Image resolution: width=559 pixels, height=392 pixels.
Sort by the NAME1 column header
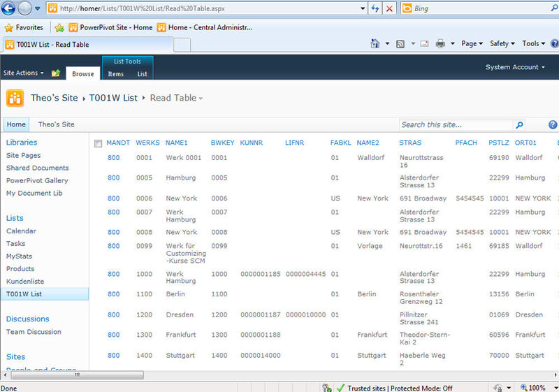(x=177, y=143)
